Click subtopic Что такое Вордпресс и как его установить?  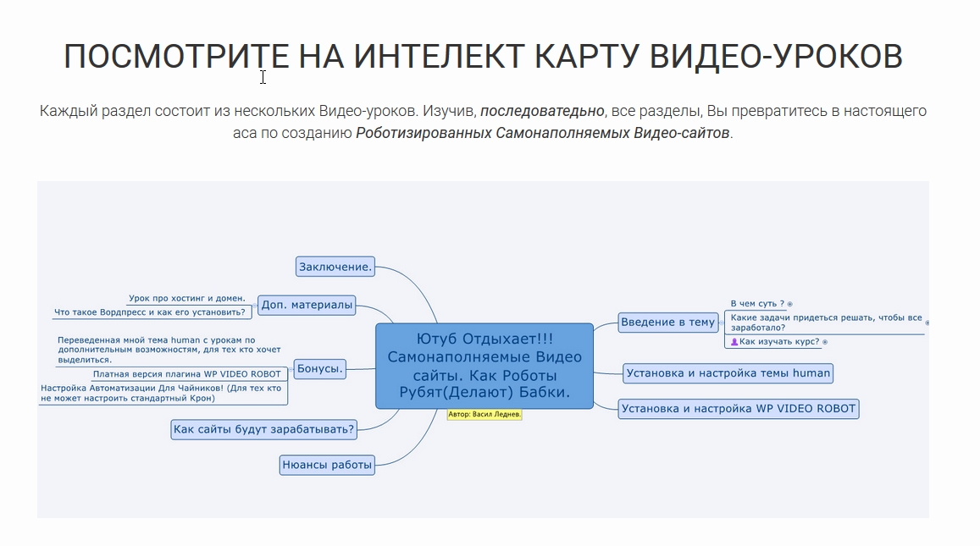click(x=149, y=312)
